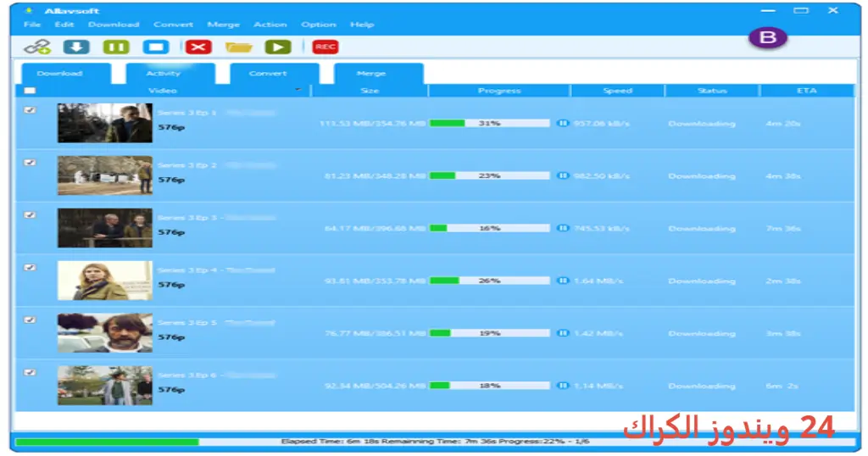Screen dimensions: 868x456
Task: Click the 23% progress bar
Action: 490,175
